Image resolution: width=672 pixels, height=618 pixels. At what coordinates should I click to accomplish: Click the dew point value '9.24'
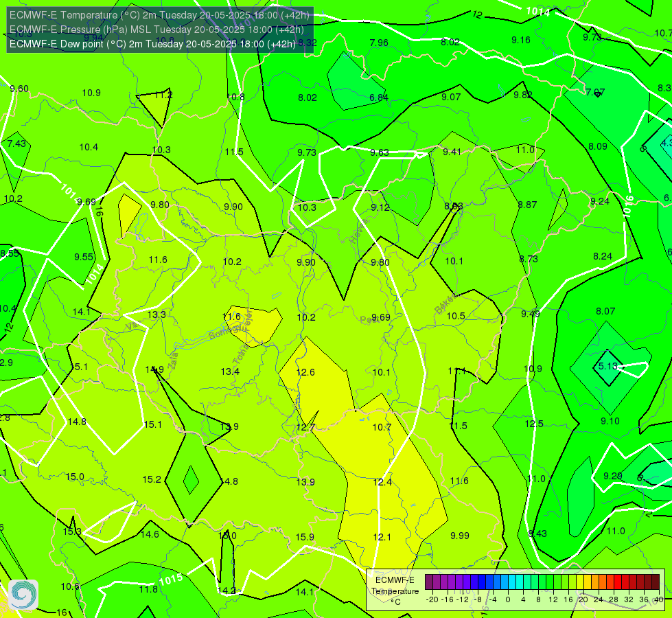tap(599, 201)
